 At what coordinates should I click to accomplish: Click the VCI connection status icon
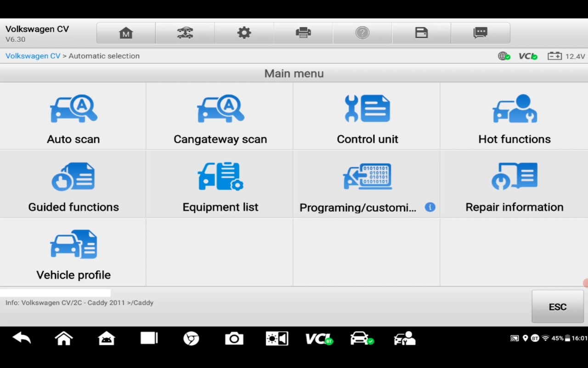click(x=528, y=56)
